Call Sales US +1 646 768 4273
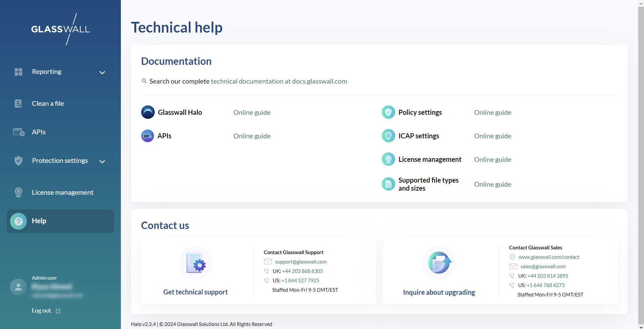 pyautogui.click(x=546, y=285)
